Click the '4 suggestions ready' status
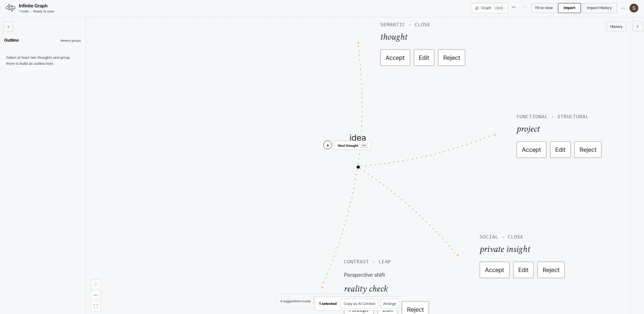Screen dimensions: 644x314 click(295, 301)
